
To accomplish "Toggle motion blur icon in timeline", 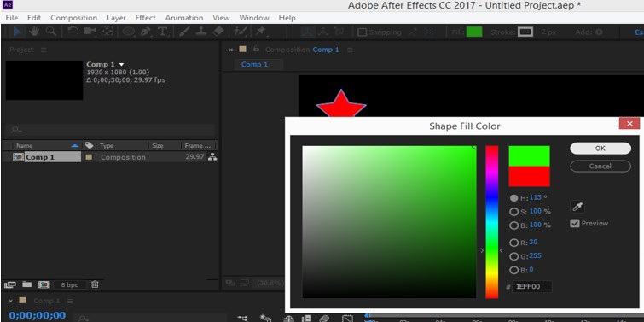I will point(324,319).
